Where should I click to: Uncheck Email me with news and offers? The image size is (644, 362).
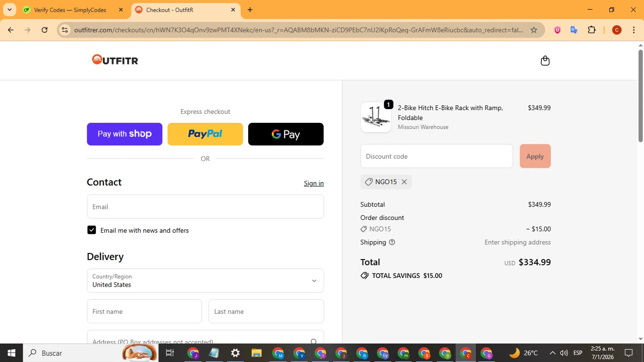click(91, 230)
